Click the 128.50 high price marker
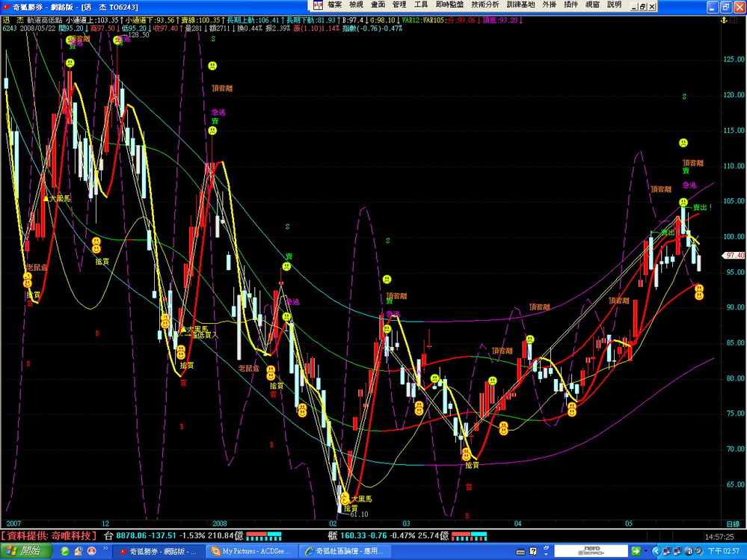This screenshot has width=747, height=560. (x=138, y=35)
